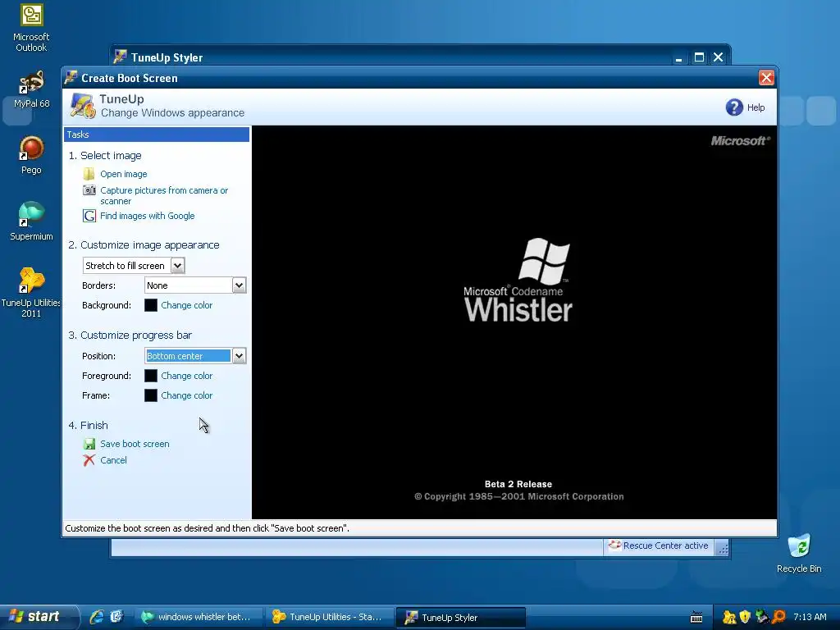
Task: Open Microsoft Outlook desktop icon
Action: click(31, 28)
